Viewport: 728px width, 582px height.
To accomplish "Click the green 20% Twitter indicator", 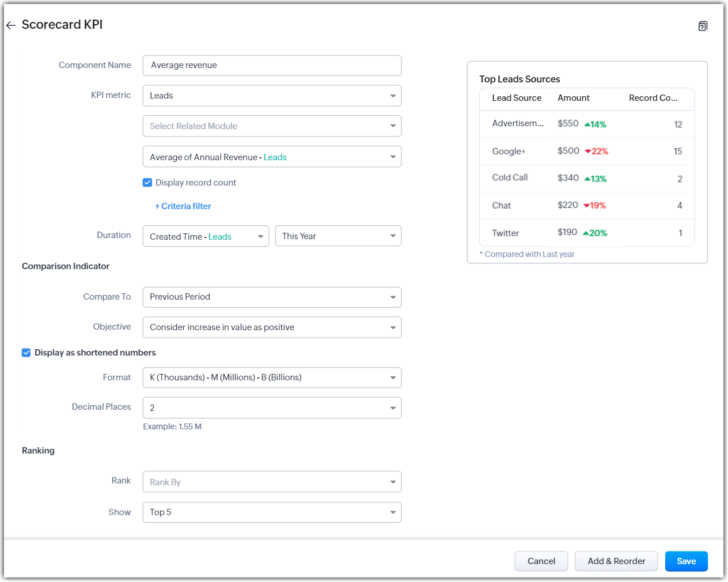I will click(x=595, y=233).
